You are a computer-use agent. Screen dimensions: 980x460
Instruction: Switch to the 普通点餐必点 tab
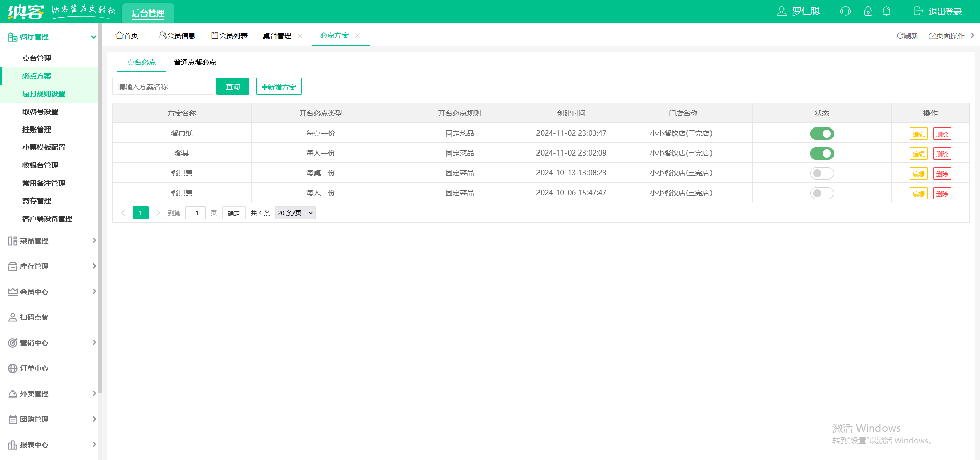[195, 62]
